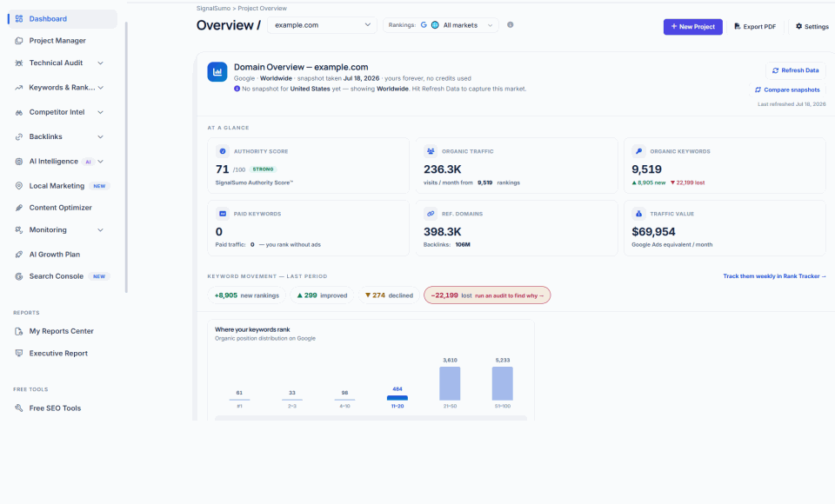Click the Refresh Data button
The width and height of the screenshot is (835, 504).
coord(796,70)
